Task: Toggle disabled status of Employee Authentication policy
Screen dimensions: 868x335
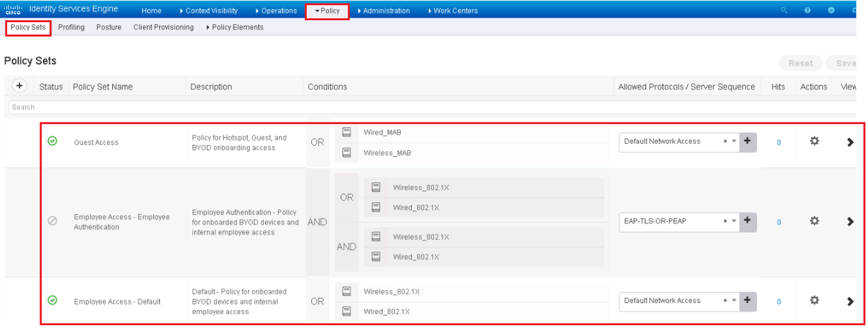Action: pyautogui.click(x=53, y=221)
